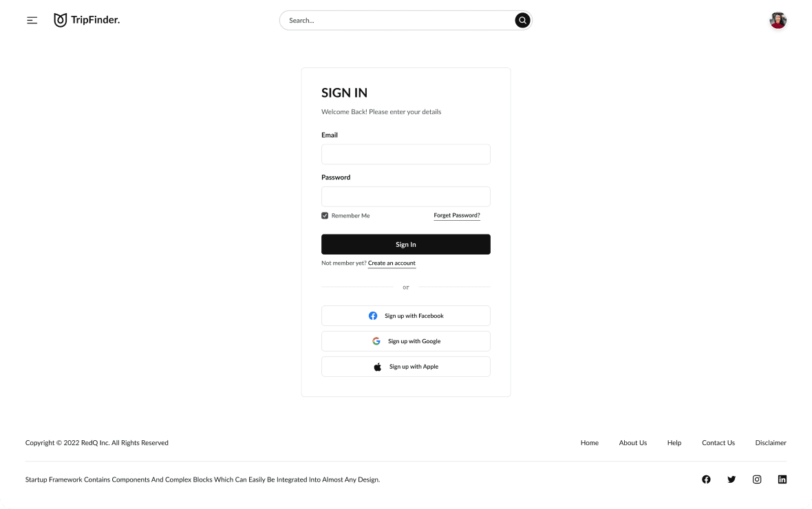
Task: Click the Facebook icon in footer
Action: click(706, 479)
